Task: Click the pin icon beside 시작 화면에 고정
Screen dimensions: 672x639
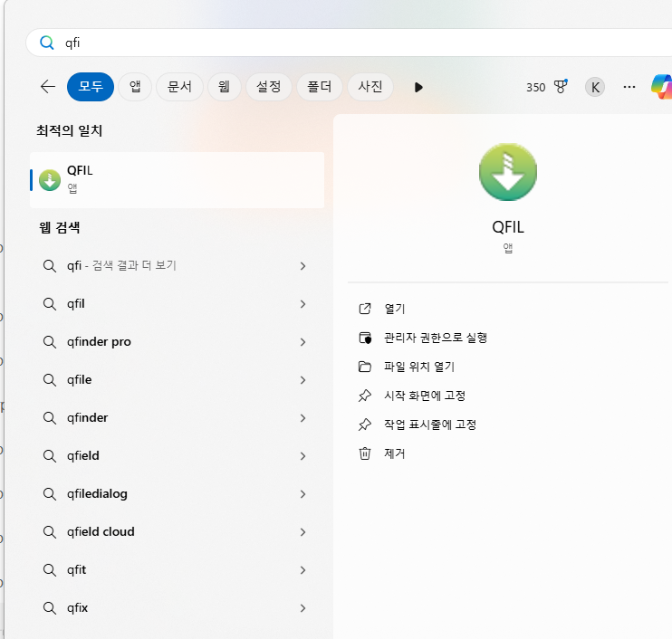Action: [x=365, y=396]
